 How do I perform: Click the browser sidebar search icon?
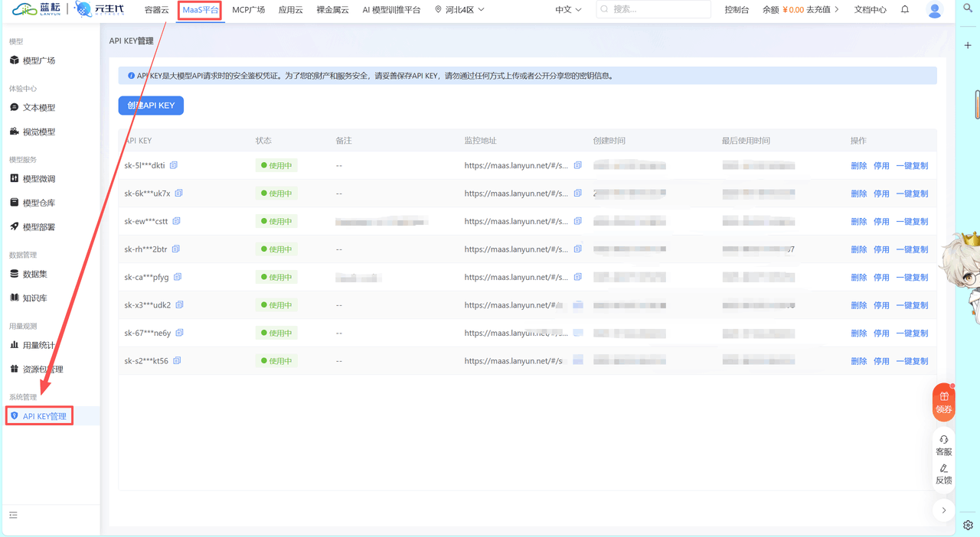969,8
